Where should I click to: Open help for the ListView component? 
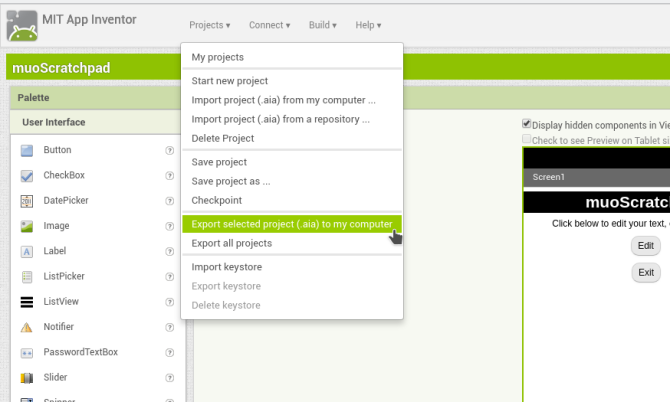[x=170, y=302]
